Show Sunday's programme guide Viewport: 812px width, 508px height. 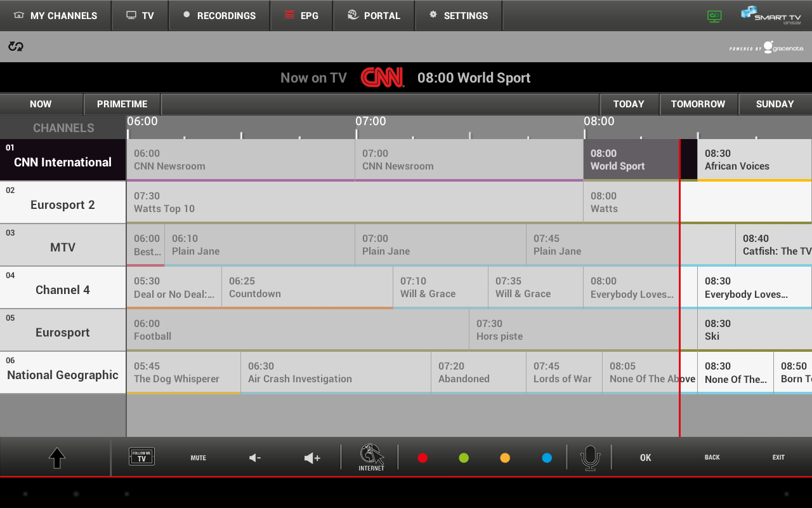(x=775, y=104)
